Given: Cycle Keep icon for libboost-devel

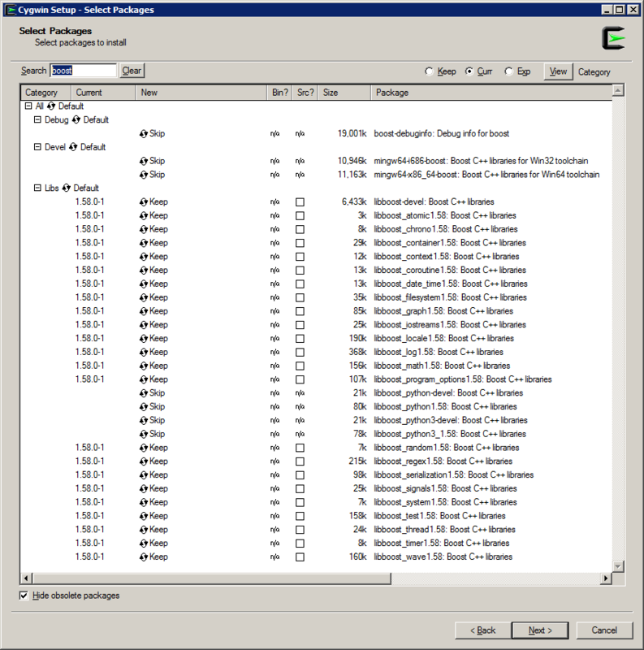Looking at the screenshot, I should 144,201.
